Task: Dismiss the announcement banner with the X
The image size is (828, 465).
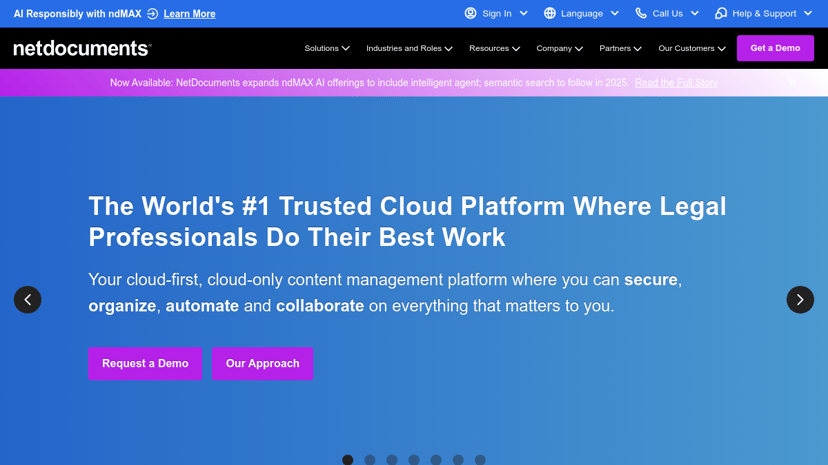Action: tap(792, 82)
